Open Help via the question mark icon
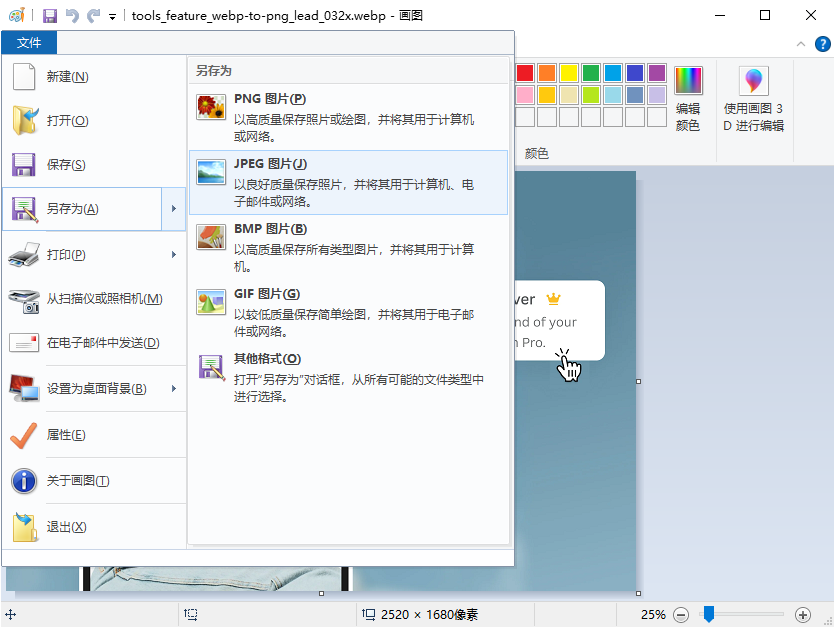Screen dimensions: 835x628 pyautogui.click(x=822, y=43)
